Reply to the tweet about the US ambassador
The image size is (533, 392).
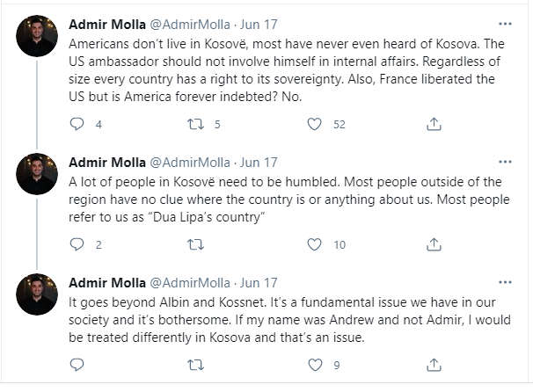77,124
